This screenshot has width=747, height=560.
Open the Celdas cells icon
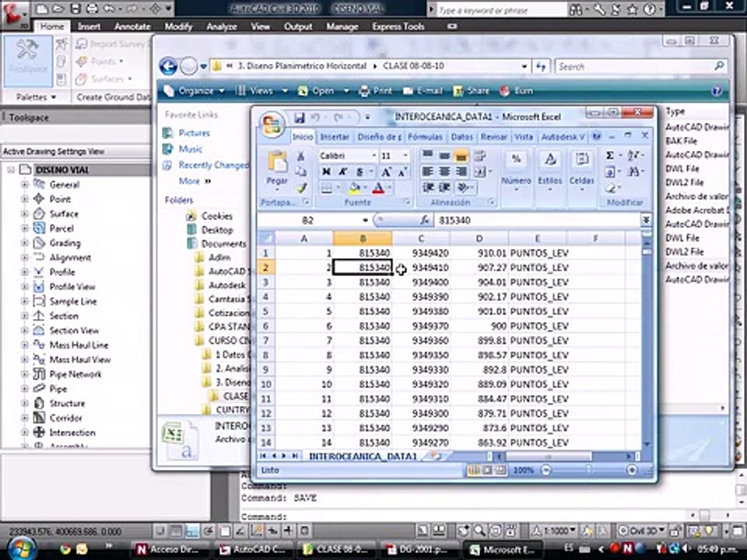(x=581, y=159)
